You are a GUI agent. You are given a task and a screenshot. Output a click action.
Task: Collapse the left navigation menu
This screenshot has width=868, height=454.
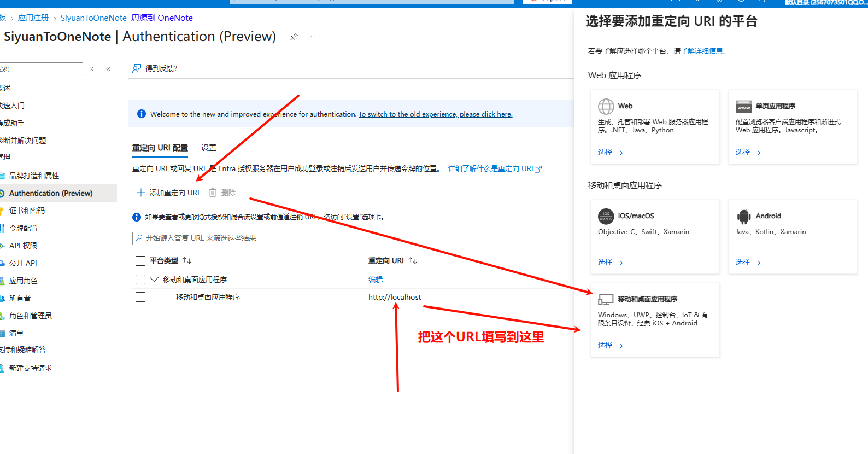tap(108, 69)
